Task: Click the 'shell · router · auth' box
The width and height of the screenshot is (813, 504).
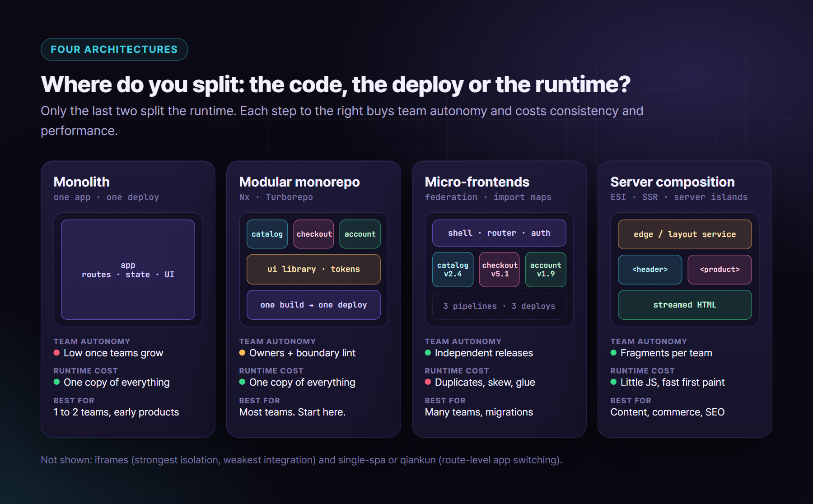Action: (499, 233)
